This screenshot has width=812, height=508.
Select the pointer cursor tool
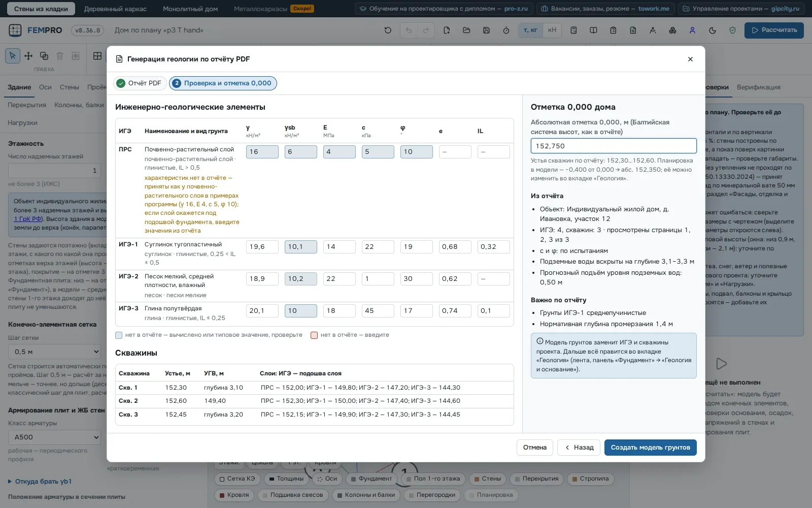tap(13, 56)
